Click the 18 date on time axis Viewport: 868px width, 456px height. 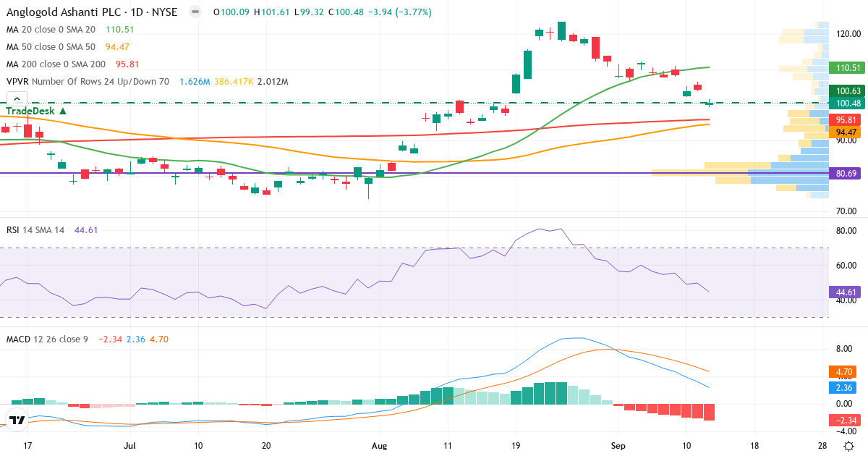[755, 445]
